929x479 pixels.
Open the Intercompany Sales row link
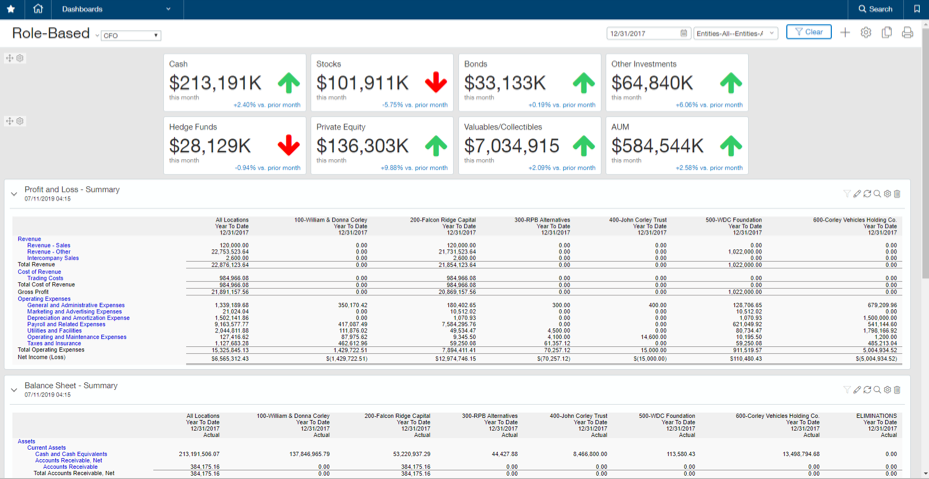point(53,258)
